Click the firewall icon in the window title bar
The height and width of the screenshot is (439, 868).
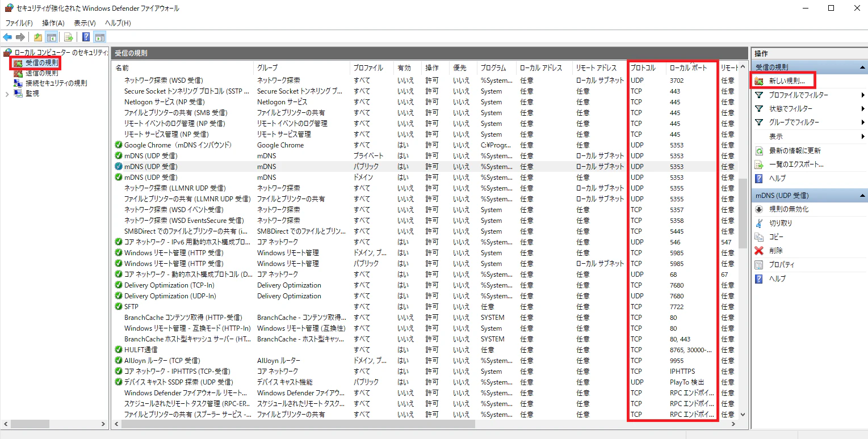tap(9, 8)
